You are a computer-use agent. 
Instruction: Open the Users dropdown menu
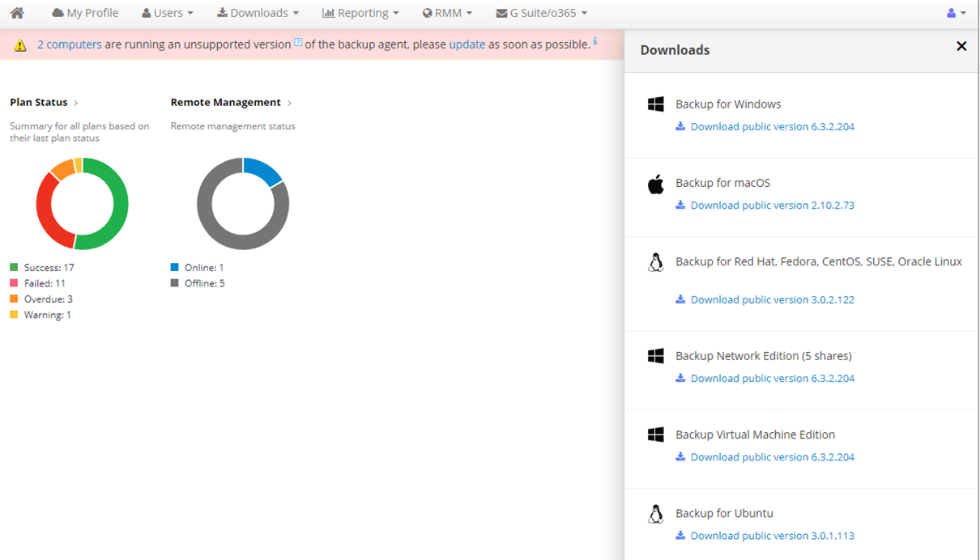click(168, 12)
